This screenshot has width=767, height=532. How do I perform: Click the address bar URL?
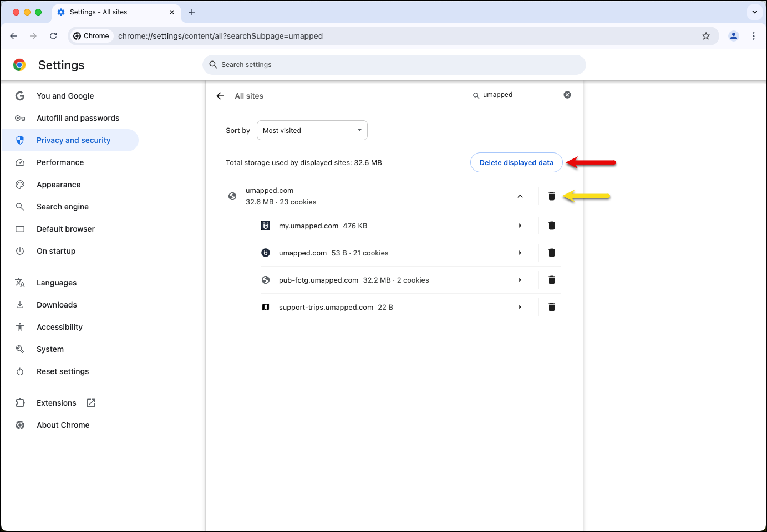click(220, 36)
